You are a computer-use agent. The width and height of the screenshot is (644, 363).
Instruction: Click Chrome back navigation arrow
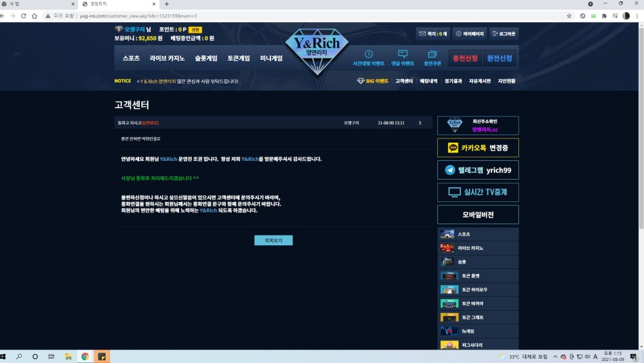pyautogui.click(x=3, y=16)
